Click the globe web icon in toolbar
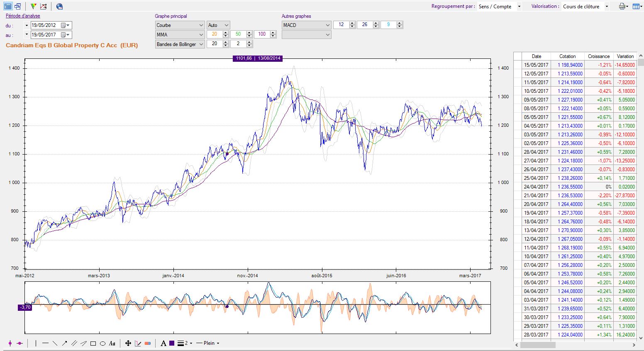 (x=60, y=6)
